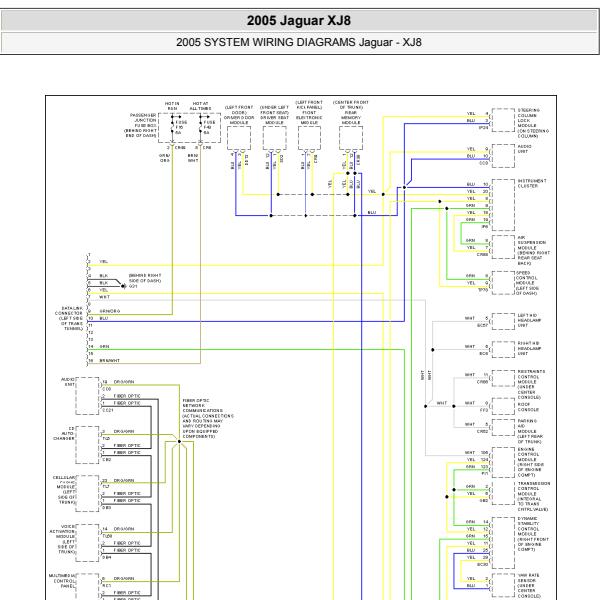The image size is (602, 600).
Task: Click the Air Suspension Module label
Action: (533, 250)
